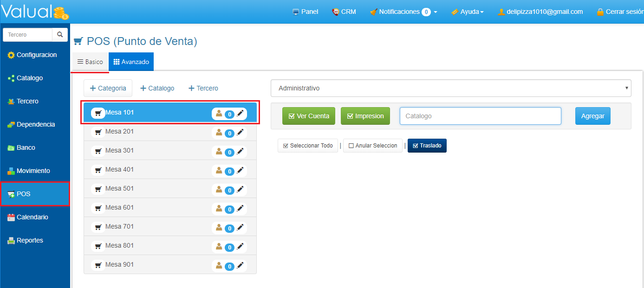Open the Notificaciones dropdown menu

point(403,12)
